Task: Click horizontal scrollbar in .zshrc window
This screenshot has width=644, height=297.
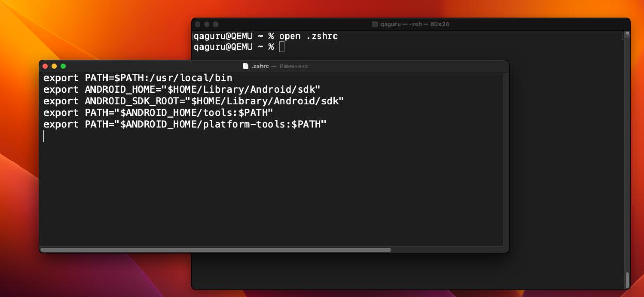Action: click(x=216, y=250)
